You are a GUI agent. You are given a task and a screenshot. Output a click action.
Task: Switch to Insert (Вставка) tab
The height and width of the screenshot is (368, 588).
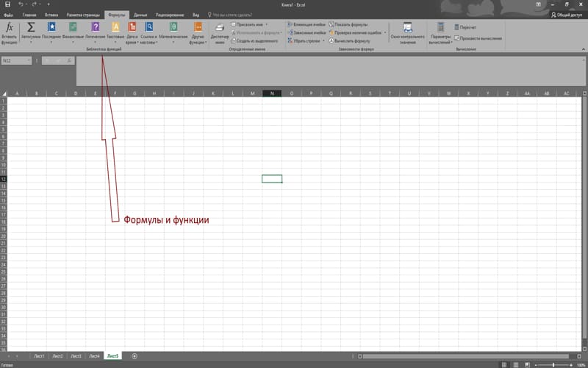click(x=51, y=15)
